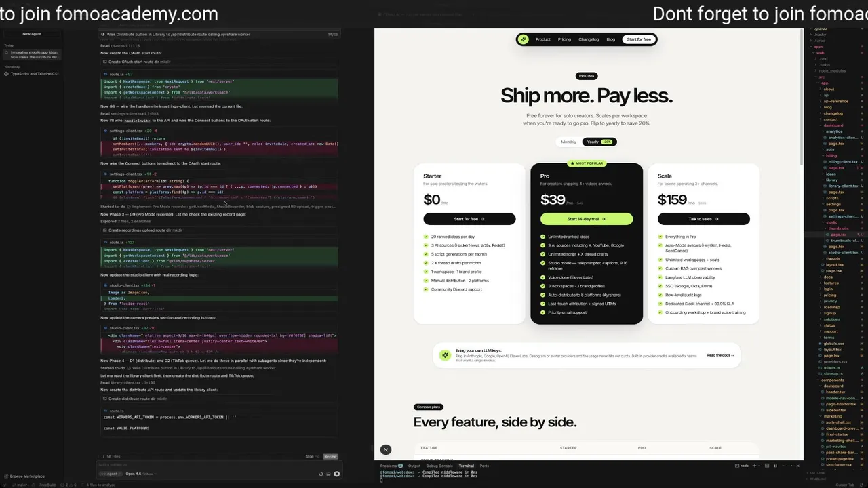Open the Agent mode dropdown in chat input
This screenshot has width=868, height=488.
click(x=111, y=474)
